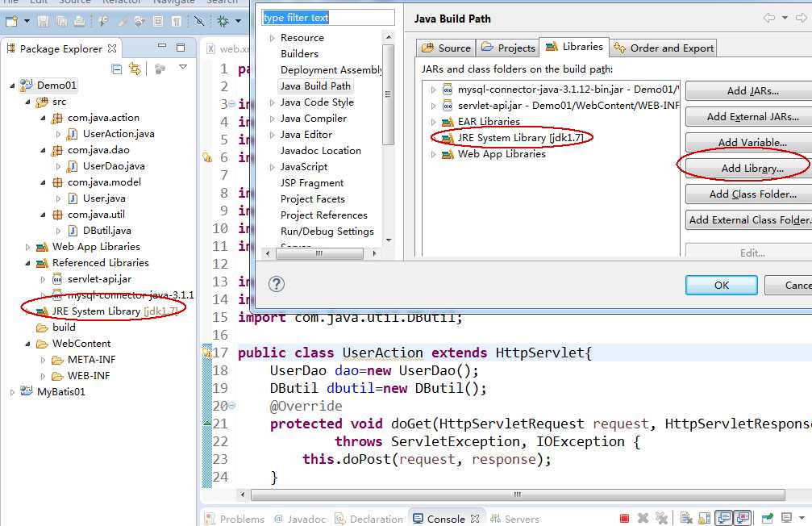Switch to the Libraries tab

[574, 47]
